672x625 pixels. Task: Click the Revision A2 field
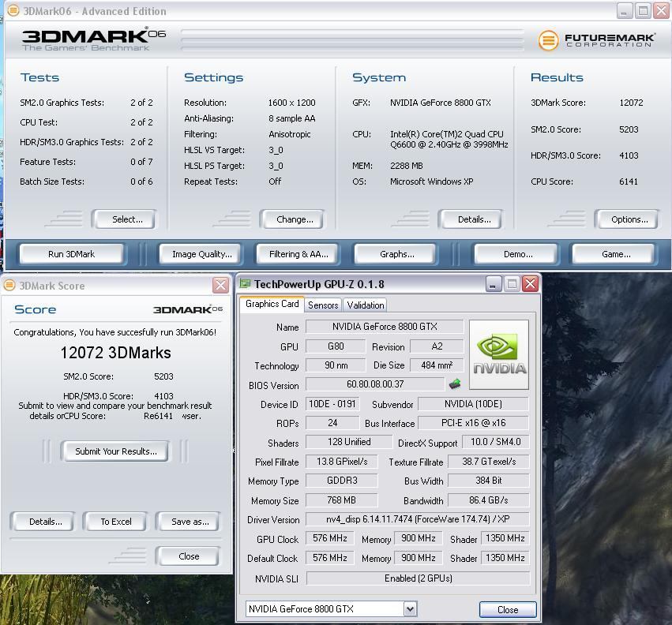point(436,346)
